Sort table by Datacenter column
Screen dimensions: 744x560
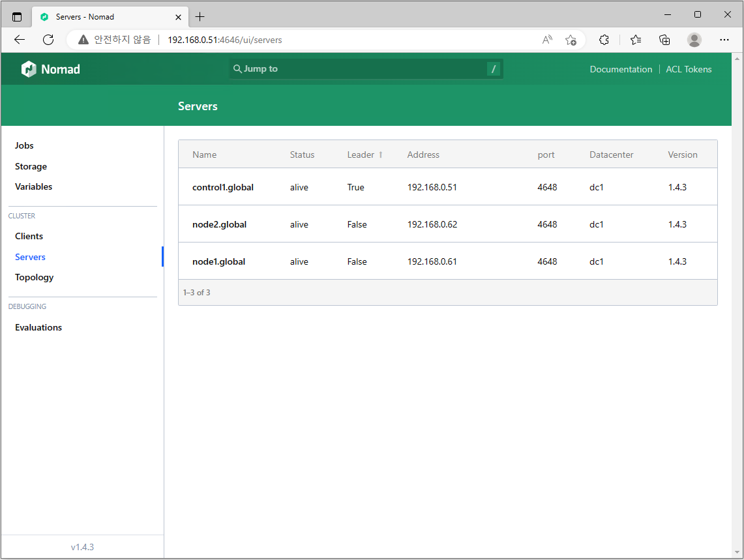point(611,155)
